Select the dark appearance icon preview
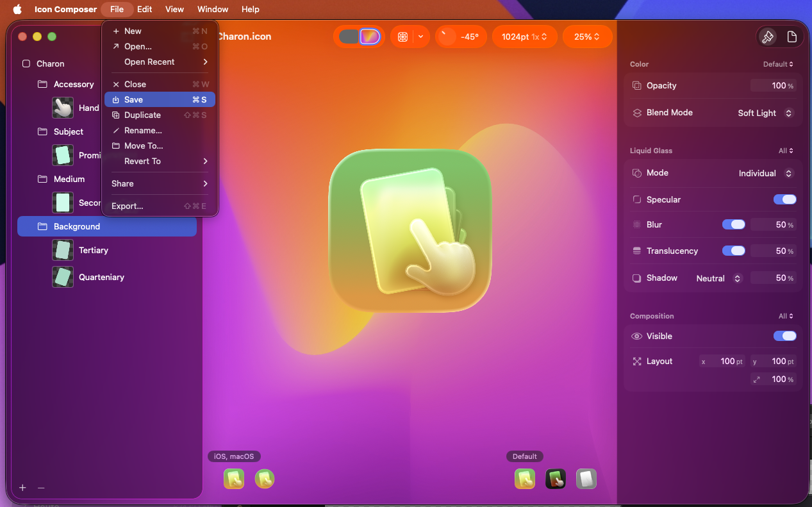The height and width of the screenshot is (507, 812). [x=555, y=479]
